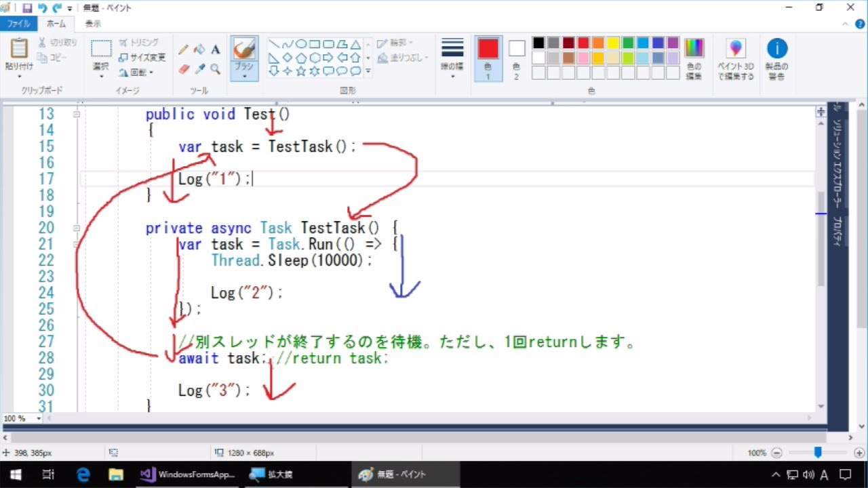Screen dimensions: 868x488
Task: Select the Fill with color bucket tool
Action: [199, 49]
